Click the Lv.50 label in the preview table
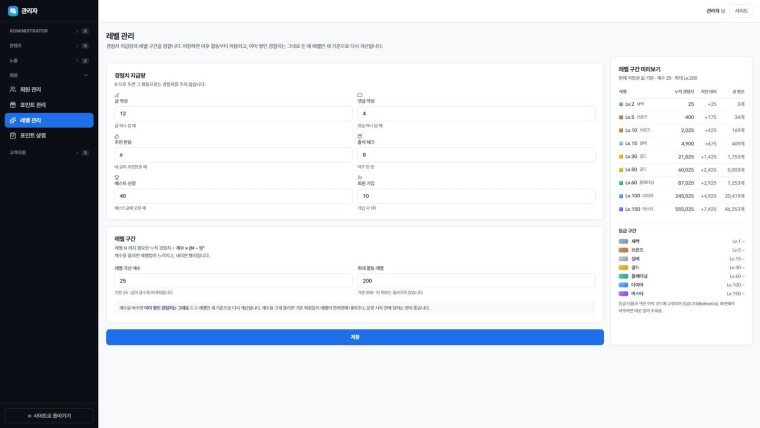 [x=631, y=170]
